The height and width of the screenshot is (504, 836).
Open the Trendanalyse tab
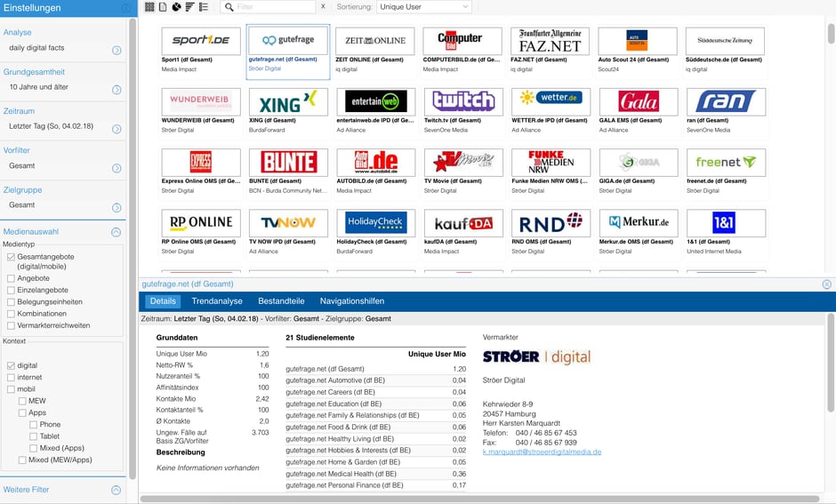(x=217, y=301)
